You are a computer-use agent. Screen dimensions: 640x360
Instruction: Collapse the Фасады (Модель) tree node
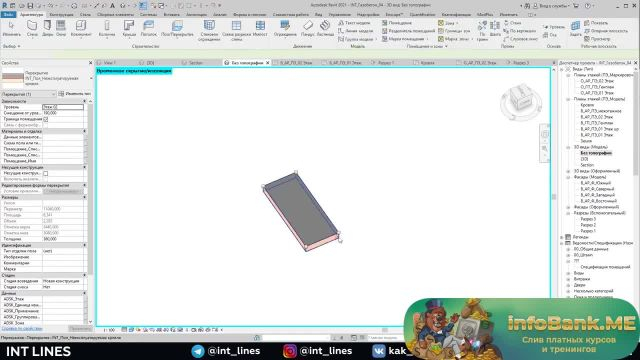click(568, 177)
